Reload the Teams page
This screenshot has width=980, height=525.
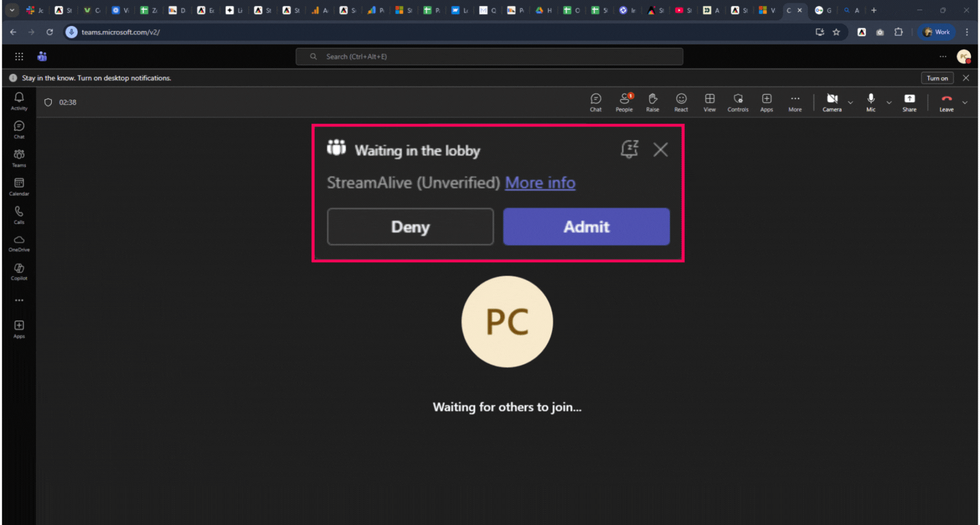point(50,32)
